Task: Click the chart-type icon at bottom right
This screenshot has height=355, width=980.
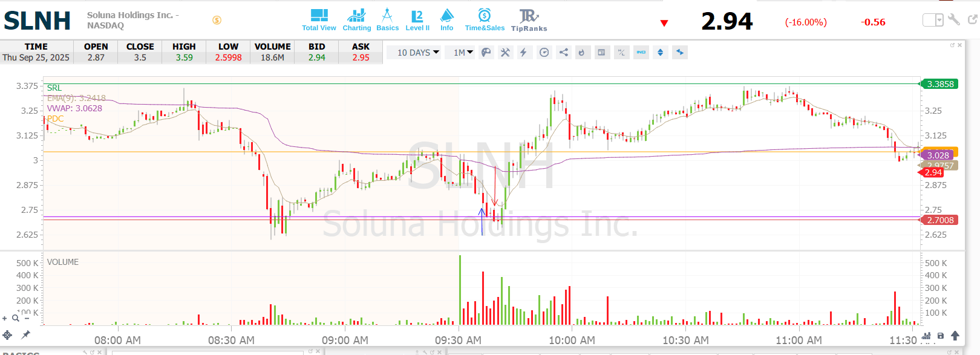Action: coord(927,335)
